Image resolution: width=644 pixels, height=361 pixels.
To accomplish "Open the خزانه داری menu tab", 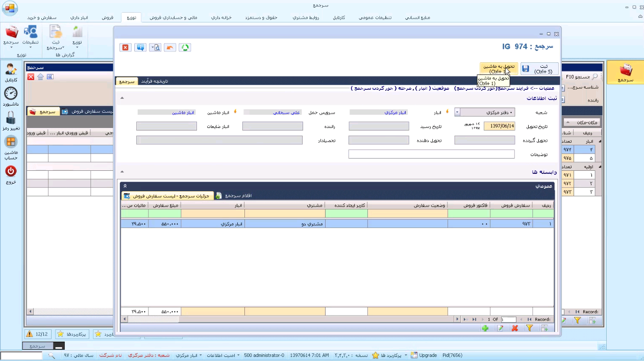I will pos(221,17).
